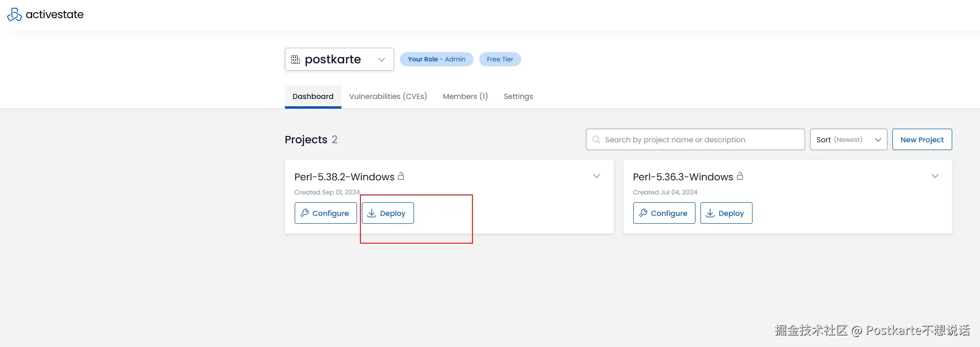980x347 pixels.
Task: Click the organization building icon beside postkarte
Action: pos(296,59)
